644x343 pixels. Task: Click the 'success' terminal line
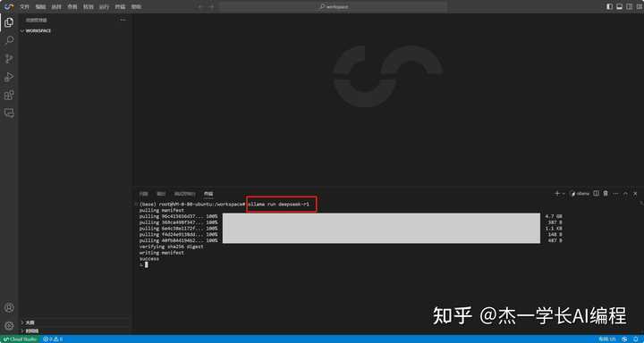[149, 259]
